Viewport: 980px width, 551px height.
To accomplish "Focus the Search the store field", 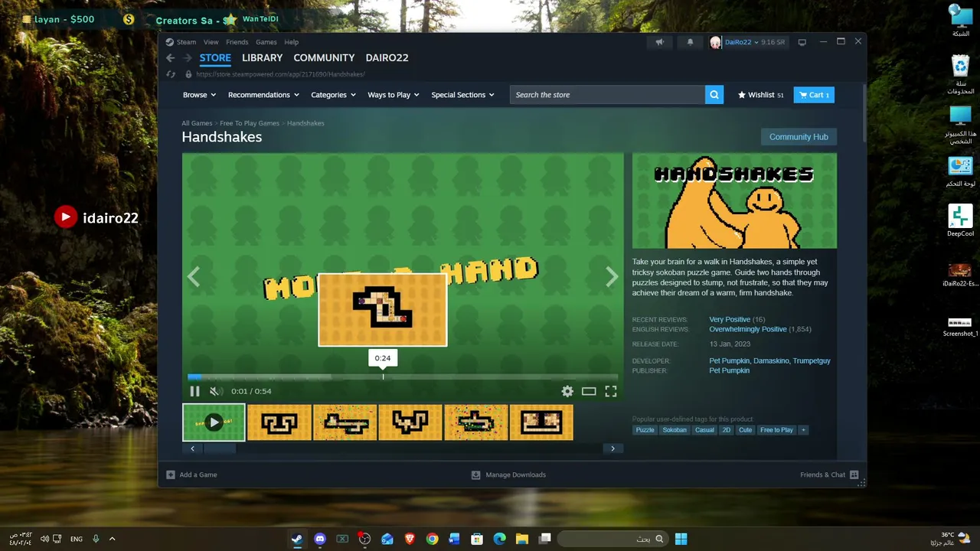I will 608,95.
